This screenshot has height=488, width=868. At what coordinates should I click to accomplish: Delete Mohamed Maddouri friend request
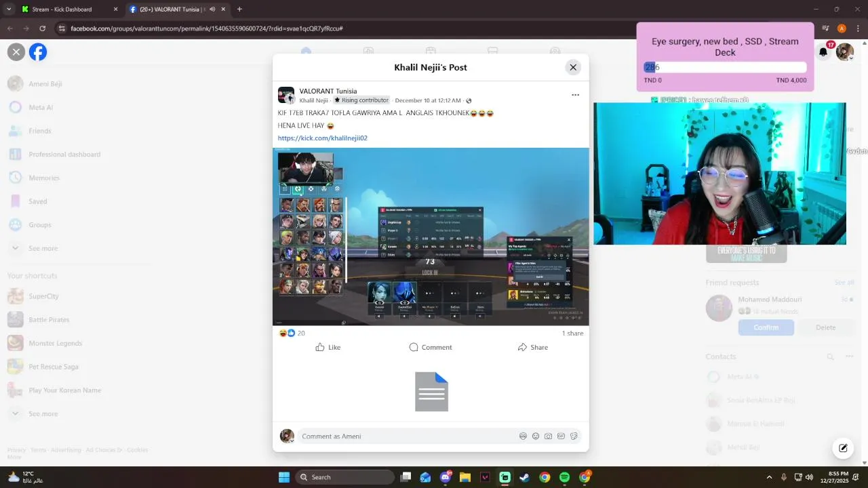click(x=825, y=327)
